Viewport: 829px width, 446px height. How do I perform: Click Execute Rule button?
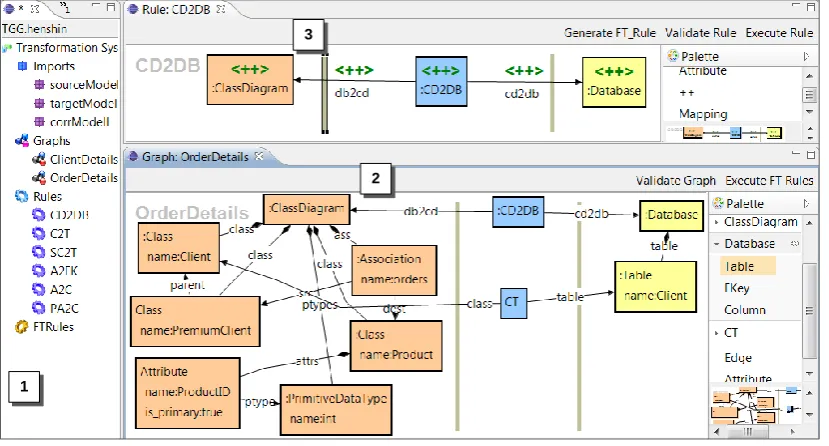779,33
